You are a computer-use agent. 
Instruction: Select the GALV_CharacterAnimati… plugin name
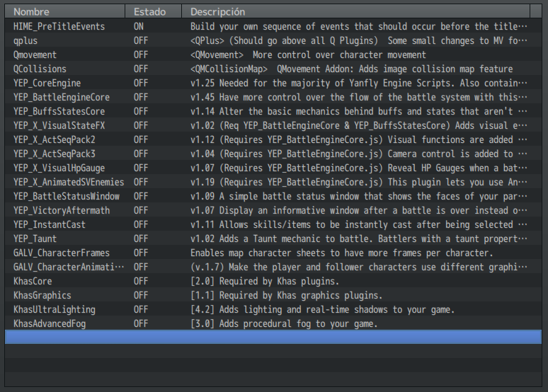[69, 267]
